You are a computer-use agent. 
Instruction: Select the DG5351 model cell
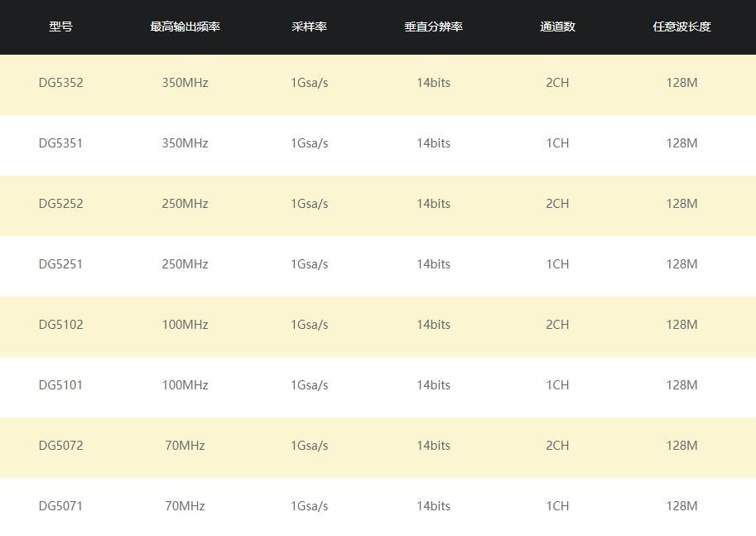tap(60, 143)
